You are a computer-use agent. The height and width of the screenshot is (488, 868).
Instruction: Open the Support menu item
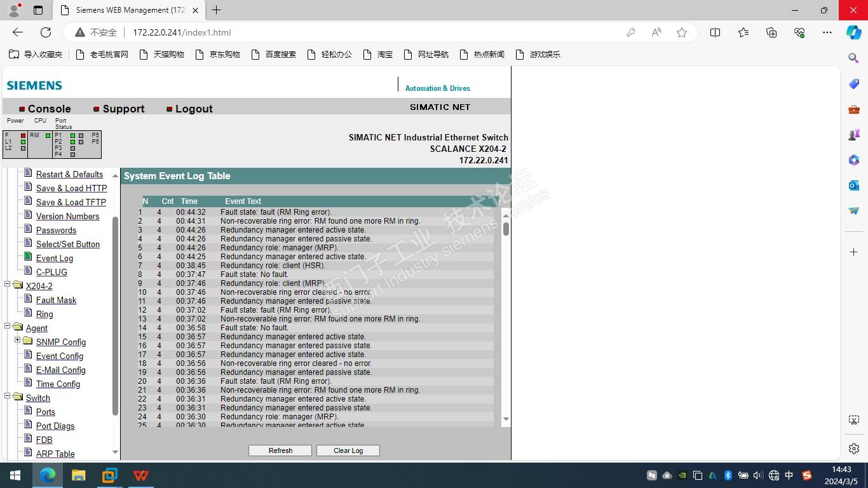coord(123,109)
